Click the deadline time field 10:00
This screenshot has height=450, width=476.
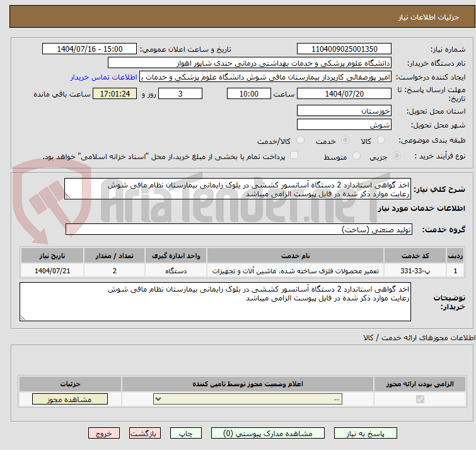249,93
